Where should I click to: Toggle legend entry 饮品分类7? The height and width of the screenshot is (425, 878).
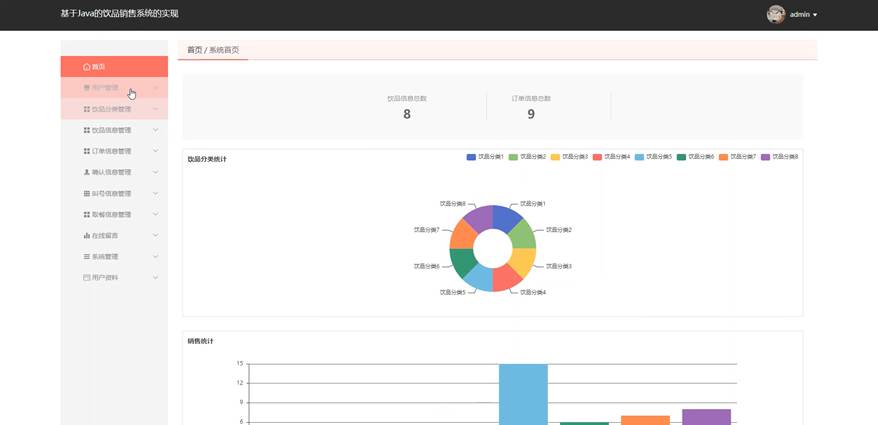point(737,157)
